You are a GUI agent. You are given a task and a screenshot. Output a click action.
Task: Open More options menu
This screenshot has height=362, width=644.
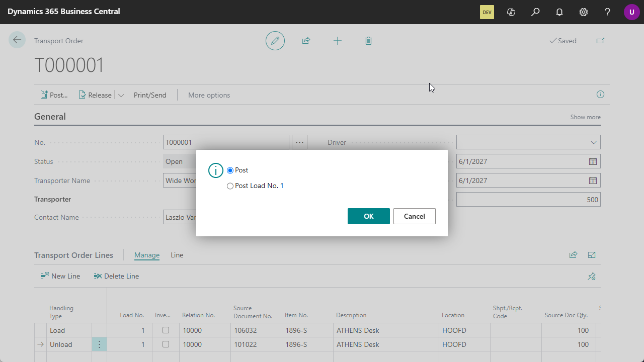point(209,95)
